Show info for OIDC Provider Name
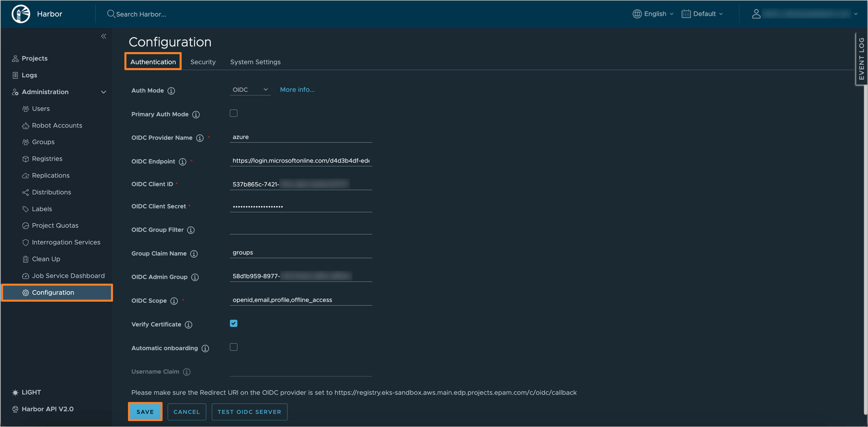Viewport: 868px width, 427px height. [x=200, y=138]
